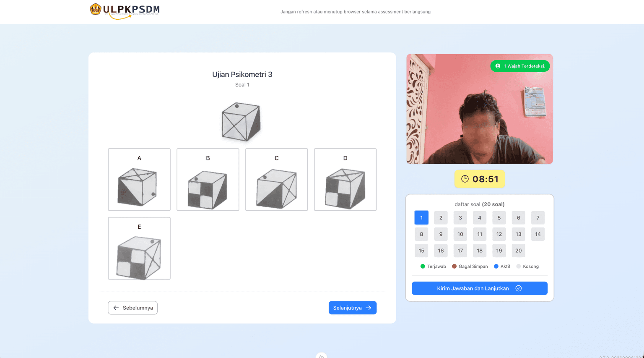Jump to question 2 in daftar soal
644x358 pixels.
pyautogui.click(x=441, y=218)
